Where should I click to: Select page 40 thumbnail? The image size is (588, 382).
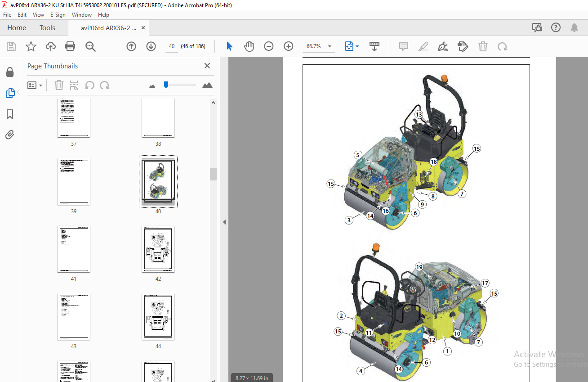(158, 182)
